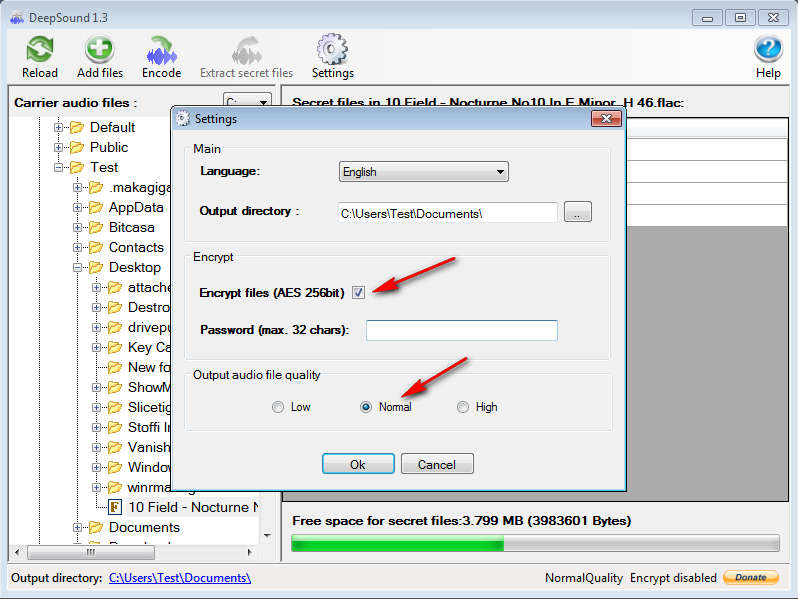This screenshot has width=798, height=599.
Task: Collapse the Test folder node
Action: 59,167
